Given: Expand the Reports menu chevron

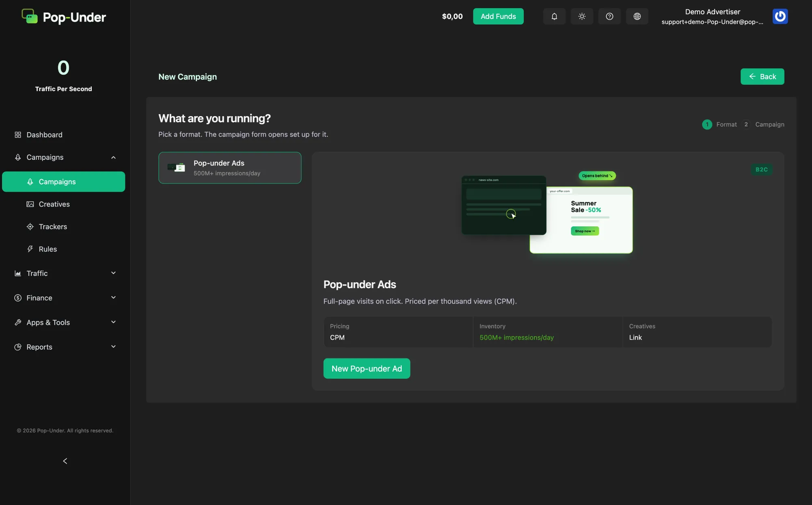Looking at the screenshot, I should pyautogui.click(x=113, y=347).
